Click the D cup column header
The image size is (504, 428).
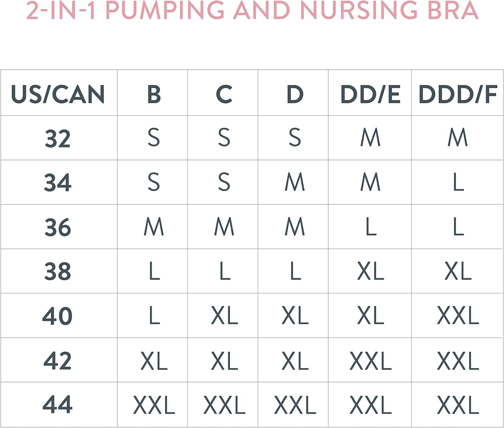[295, 94]
